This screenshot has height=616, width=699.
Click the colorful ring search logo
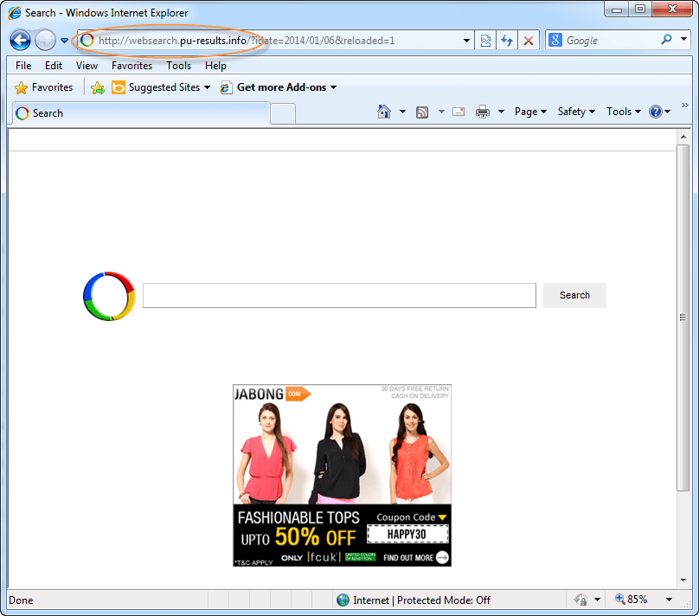(109, 296)
